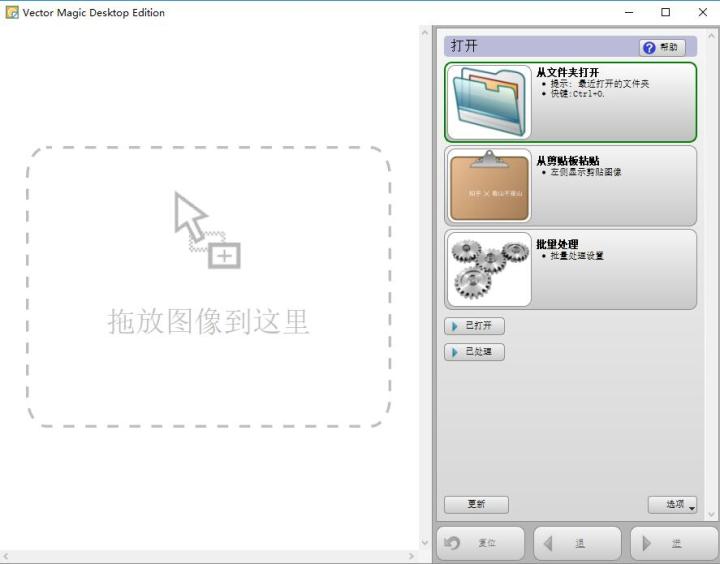Click the right panel scroll up arrow
The image size is (720, 564).
point(712,35)
